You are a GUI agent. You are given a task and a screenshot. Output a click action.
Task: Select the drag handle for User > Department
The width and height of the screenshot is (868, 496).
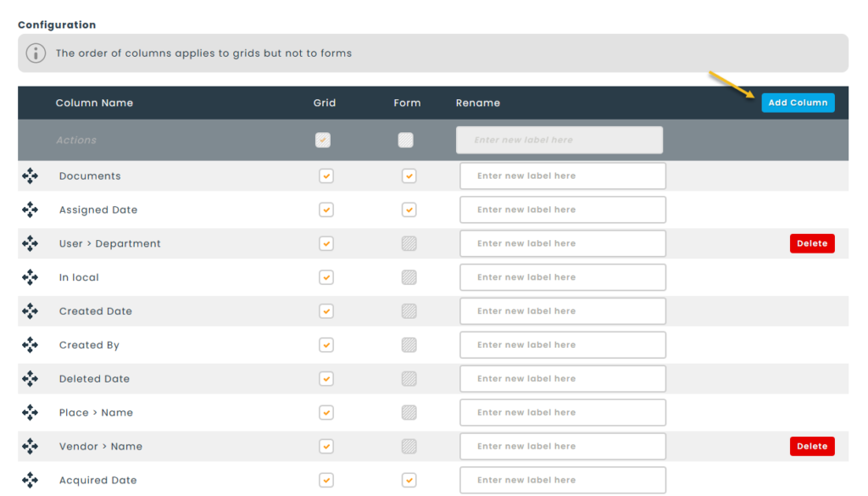point(30,243)
